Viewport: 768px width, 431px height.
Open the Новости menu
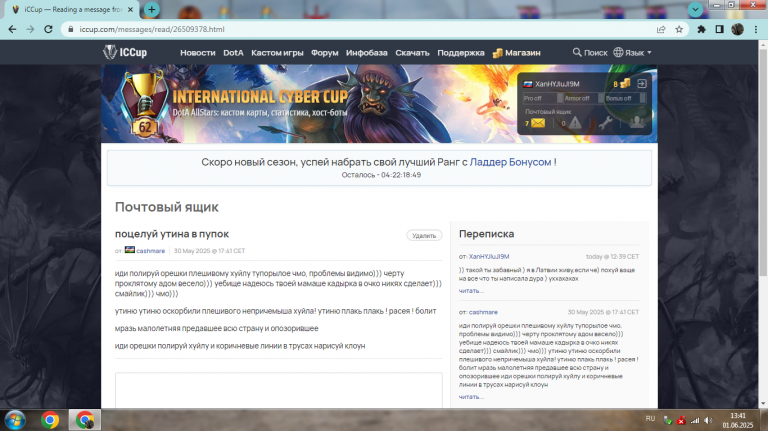(x=197, y=52)
